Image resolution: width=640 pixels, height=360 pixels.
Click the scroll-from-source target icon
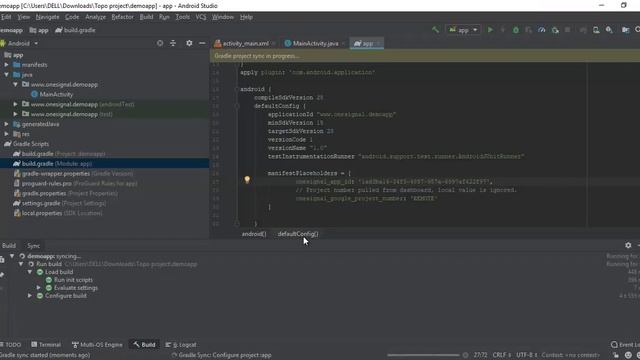(x=160, y=43)
